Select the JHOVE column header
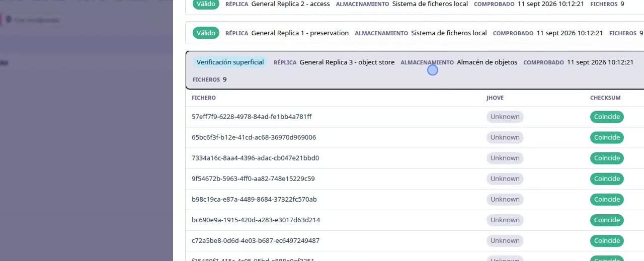The width and height of the screenshot is (644, 261). [x=495, y=98]
